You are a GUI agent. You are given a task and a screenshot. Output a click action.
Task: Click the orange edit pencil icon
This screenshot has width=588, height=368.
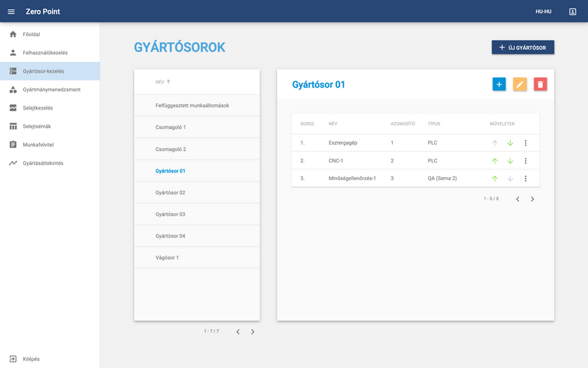[x=520, y=84]
